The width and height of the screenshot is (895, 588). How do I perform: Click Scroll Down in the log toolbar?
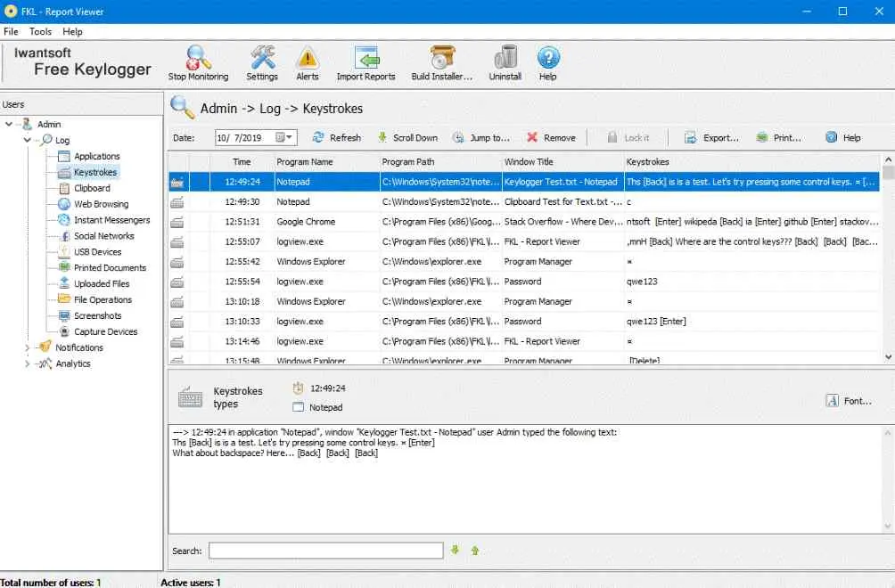click(x=407, y=137)
